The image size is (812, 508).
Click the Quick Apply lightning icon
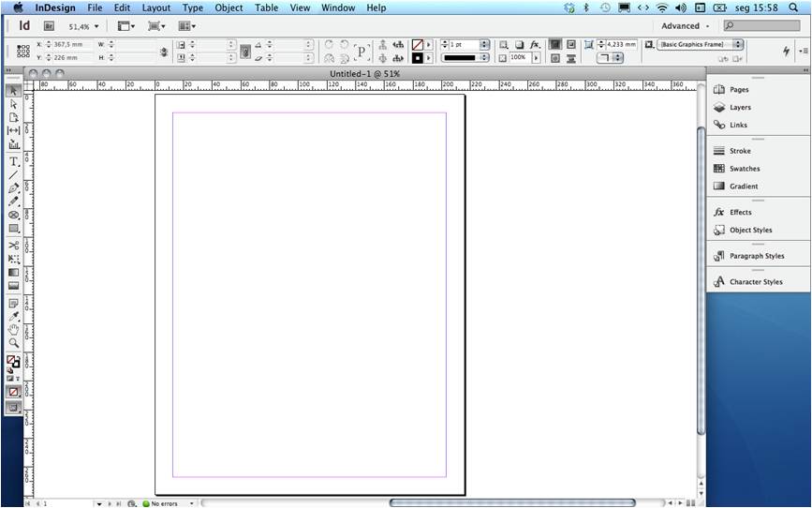coord(786,51)
